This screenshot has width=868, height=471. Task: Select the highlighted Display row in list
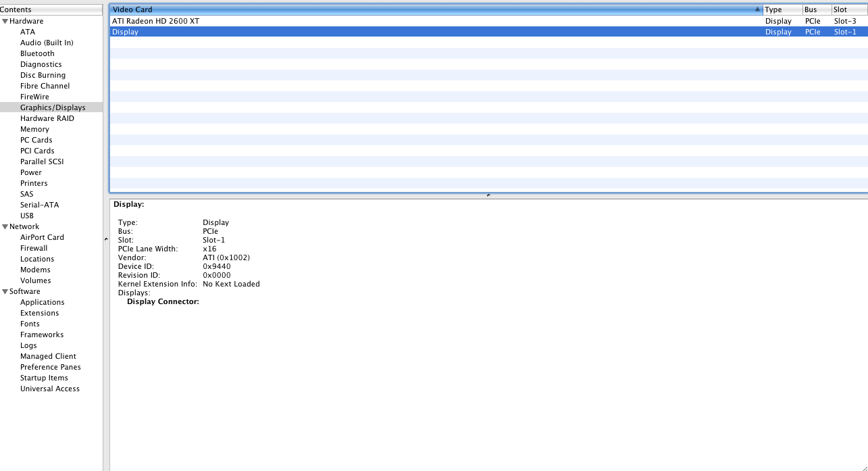[488, 32]
